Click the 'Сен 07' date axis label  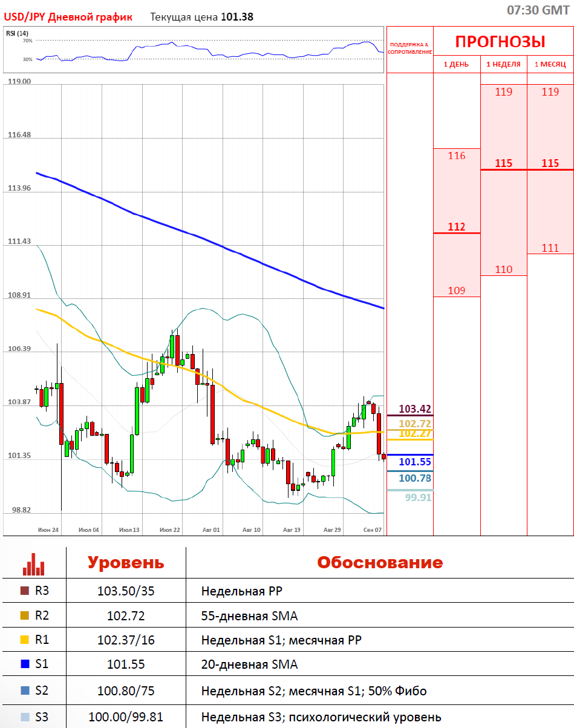[x=373, y=530]
